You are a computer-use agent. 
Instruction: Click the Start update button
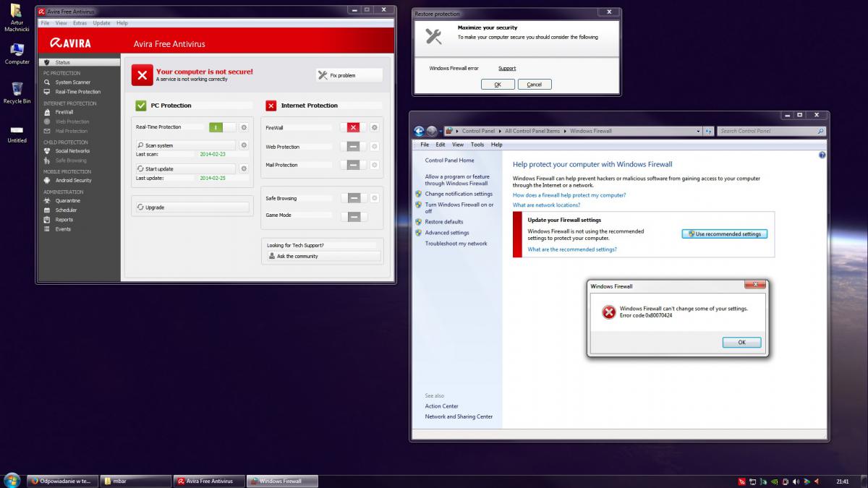point(187,168)
